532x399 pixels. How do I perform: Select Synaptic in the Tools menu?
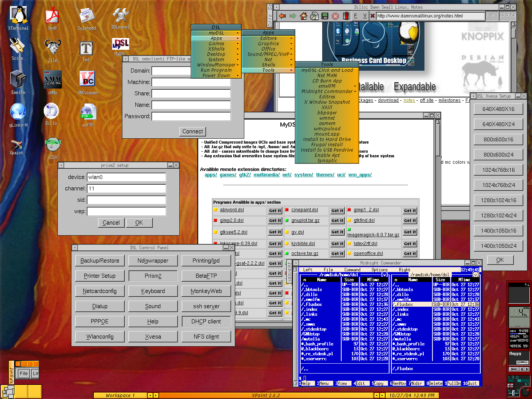[327, 161]
